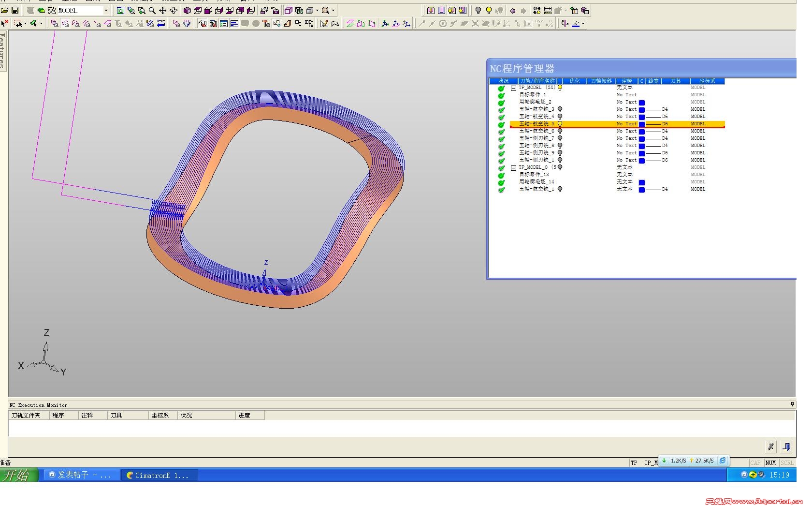Click the 状况 column header in NC manager
Viewport: 812px width, 508px height.
click(x=503, y=81)
